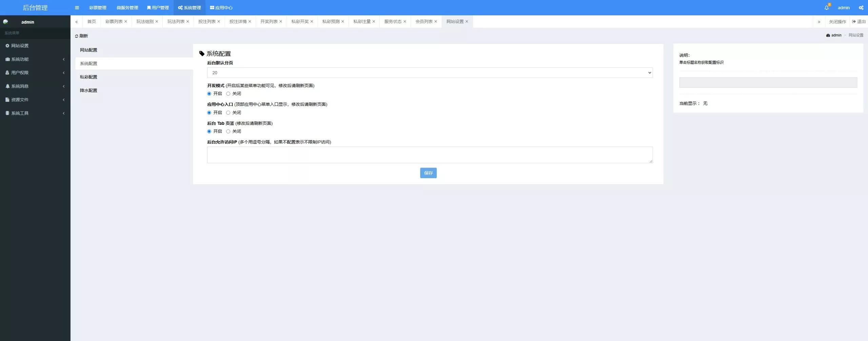The width and height of the screenshot is (868, 341).
Task: Select 开启 for 后台 Tab 页签
Action: click(x=209, y=131)
